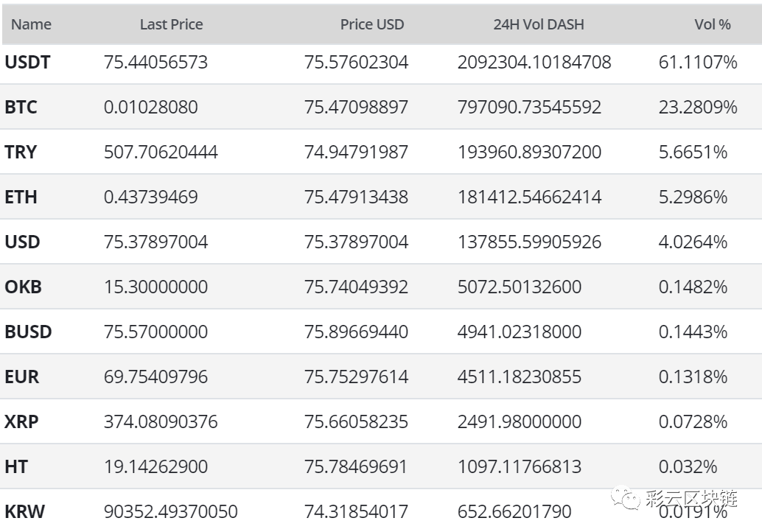Sort by the Vol % column header

point(712,24)
